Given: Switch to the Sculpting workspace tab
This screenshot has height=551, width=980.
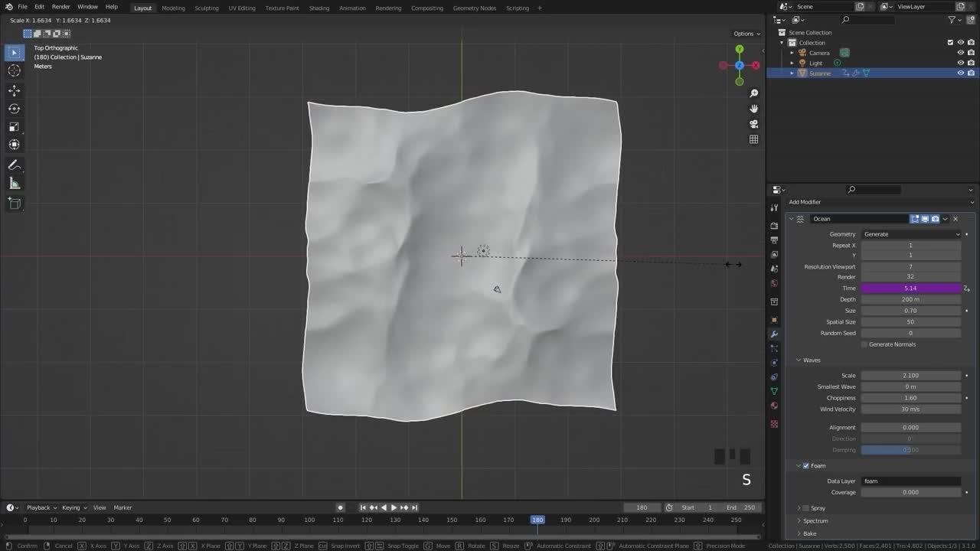Looking at the screenshot, I should [206, 8].
